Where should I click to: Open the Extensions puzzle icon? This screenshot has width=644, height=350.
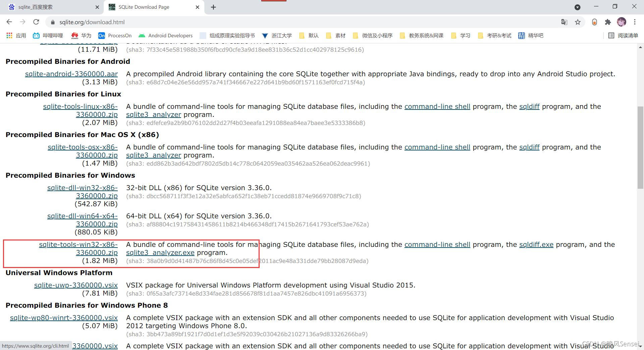tap(608, 22)
